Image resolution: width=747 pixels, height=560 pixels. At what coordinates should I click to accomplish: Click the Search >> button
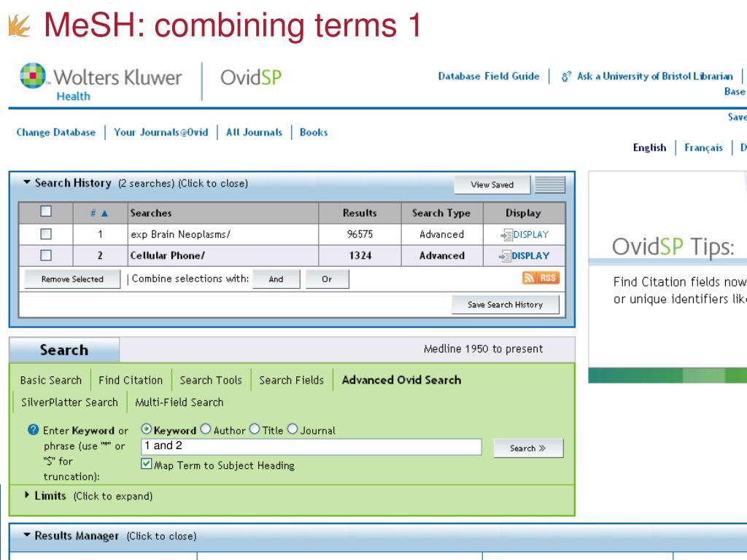click(528, 448)
